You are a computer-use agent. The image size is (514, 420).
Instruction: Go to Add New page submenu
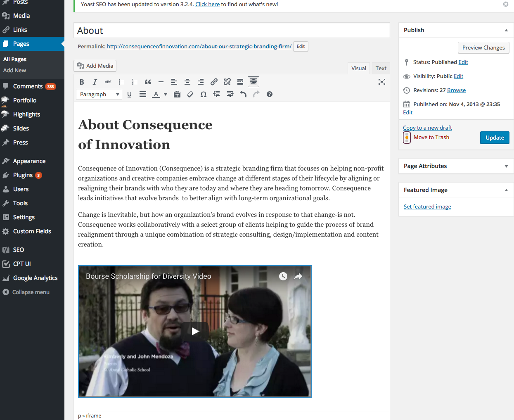coord(15,70)
